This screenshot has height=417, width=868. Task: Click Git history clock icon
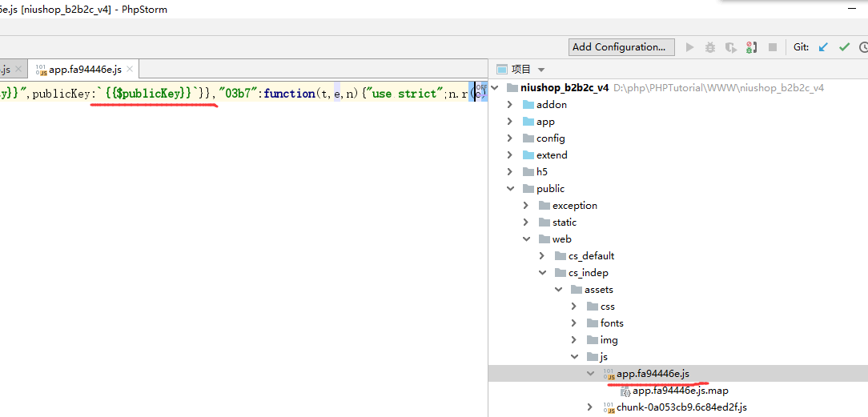(x=863, y=47)
